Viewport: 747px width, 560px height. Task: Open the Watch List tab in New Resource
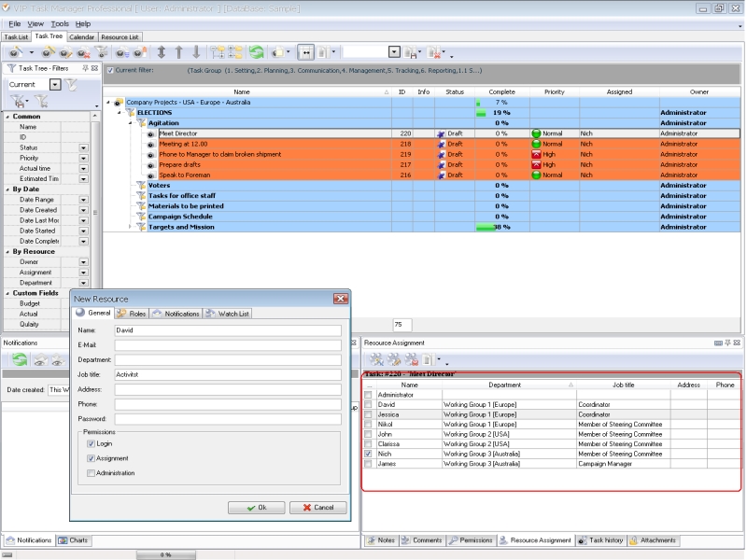tap(228, 314)
